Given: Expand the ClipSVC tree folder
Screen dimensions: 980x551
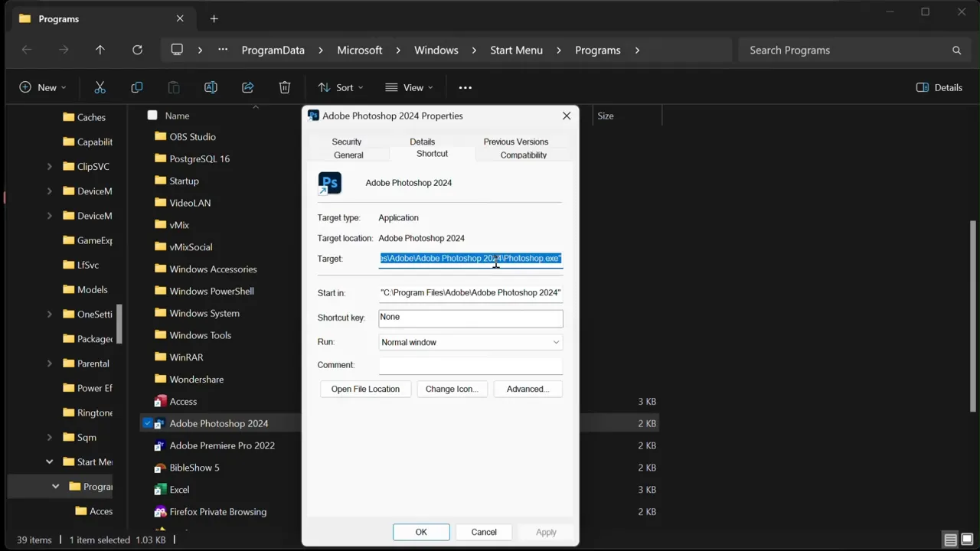Looking at the screenshot, I should pyautogui.click(x=50, y=167).
